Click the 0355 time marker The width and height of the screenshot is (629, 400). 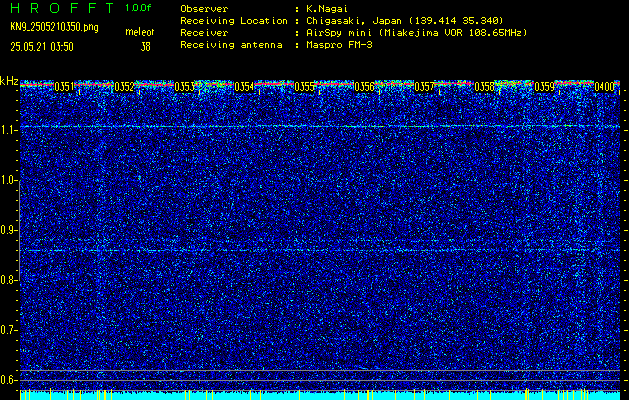click(x=304, y=87)
